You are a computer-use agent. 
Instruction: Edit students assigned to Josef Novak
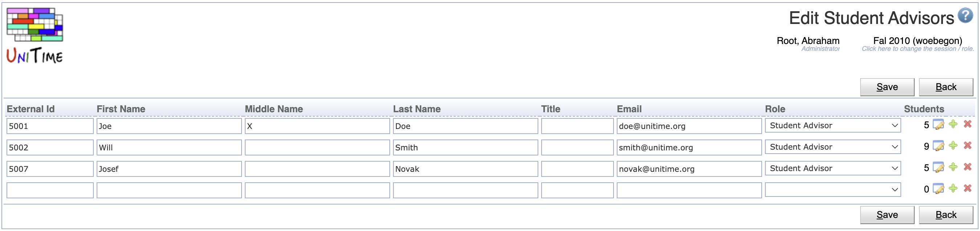point(939,167)
